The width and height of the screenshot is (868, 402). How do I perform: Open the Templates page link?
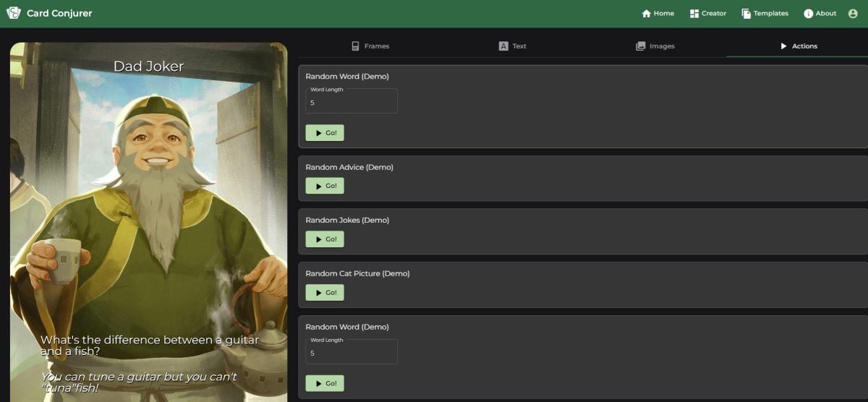[x=765, y=14]
